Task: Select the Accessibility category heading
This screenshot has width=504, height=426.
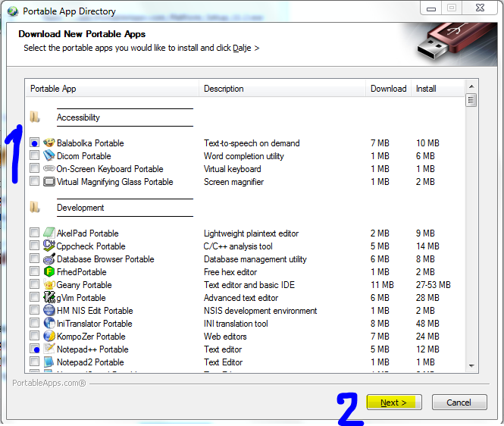Action: pos(78,117)
